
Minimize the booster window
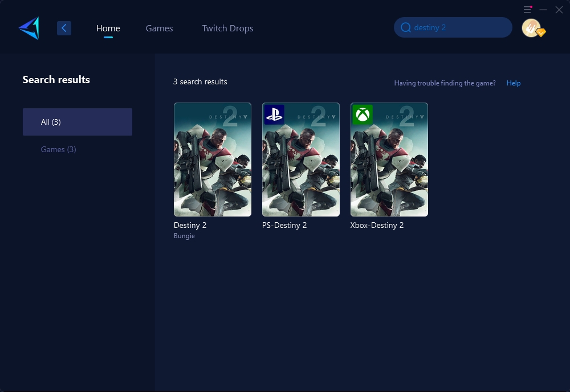[x=543, y=10]
